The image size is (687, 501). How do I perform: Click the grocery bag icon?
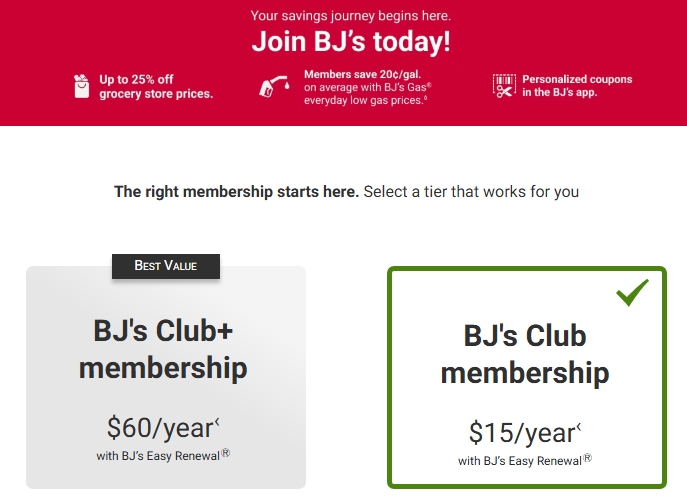(81, 86)
